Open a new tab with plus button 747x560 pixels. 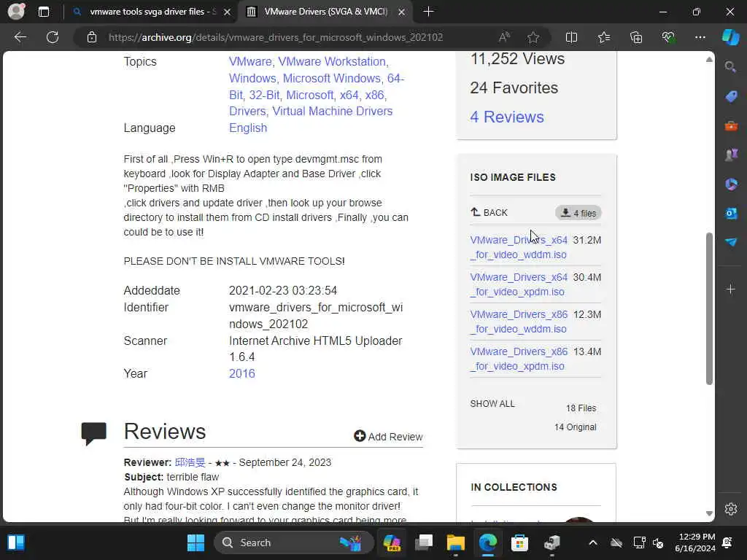428,12
